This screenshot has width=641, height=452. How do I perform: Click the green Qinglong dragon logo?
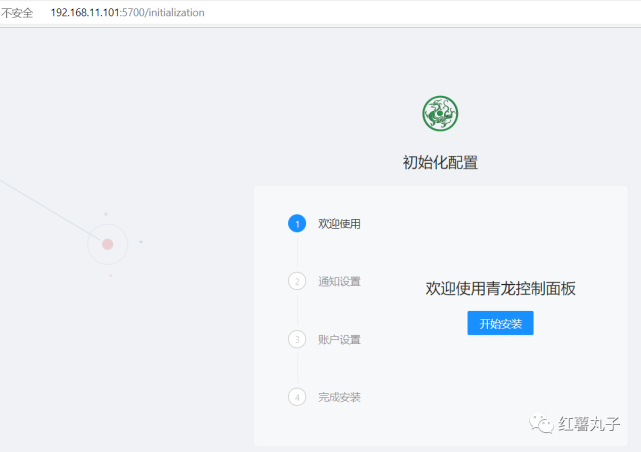tap(440, 114)
